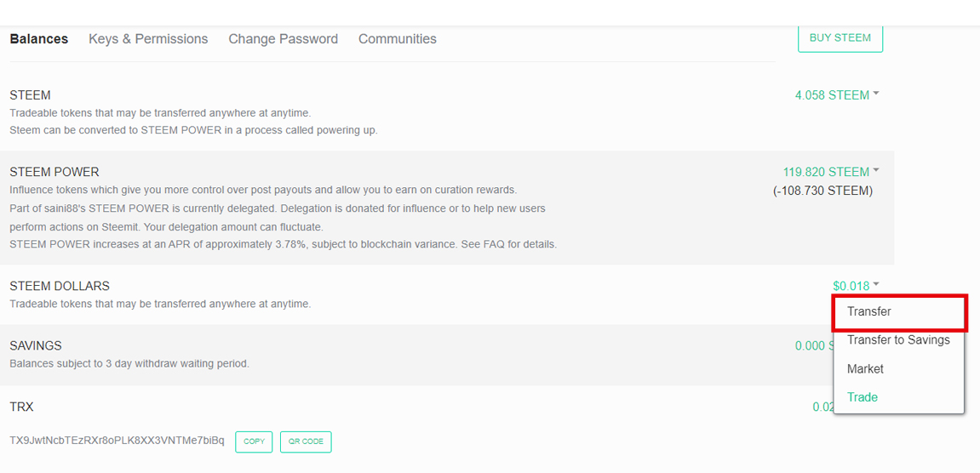The width and height of the screenshot is (980, 473).
Task: Select Market in the dropdown menu
Action: (x=865, y=369)
